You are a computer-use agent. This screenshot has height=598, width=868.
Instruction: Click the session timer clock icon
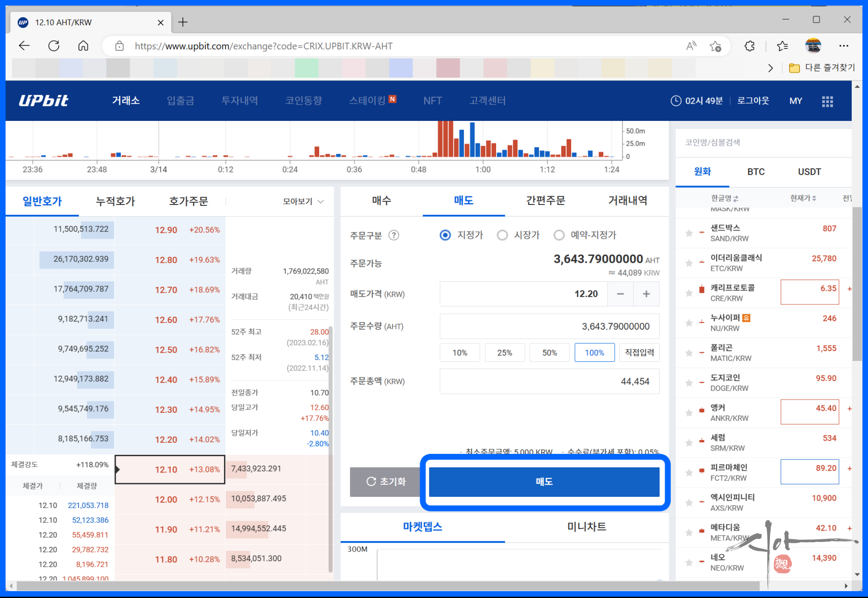(676, 101)
